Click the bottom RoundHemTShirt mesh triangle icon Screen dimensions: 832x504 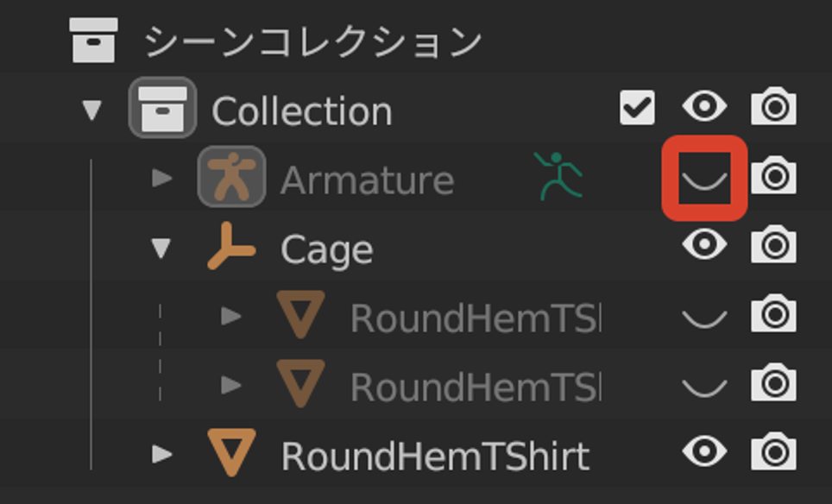tap(231, 452)
